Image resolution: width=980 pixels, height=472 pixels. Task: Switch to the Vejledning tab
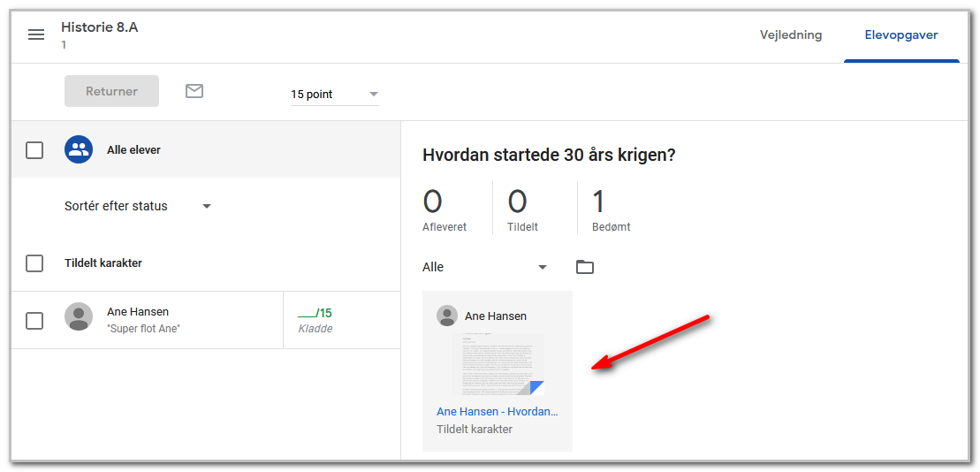coord(791,35)
